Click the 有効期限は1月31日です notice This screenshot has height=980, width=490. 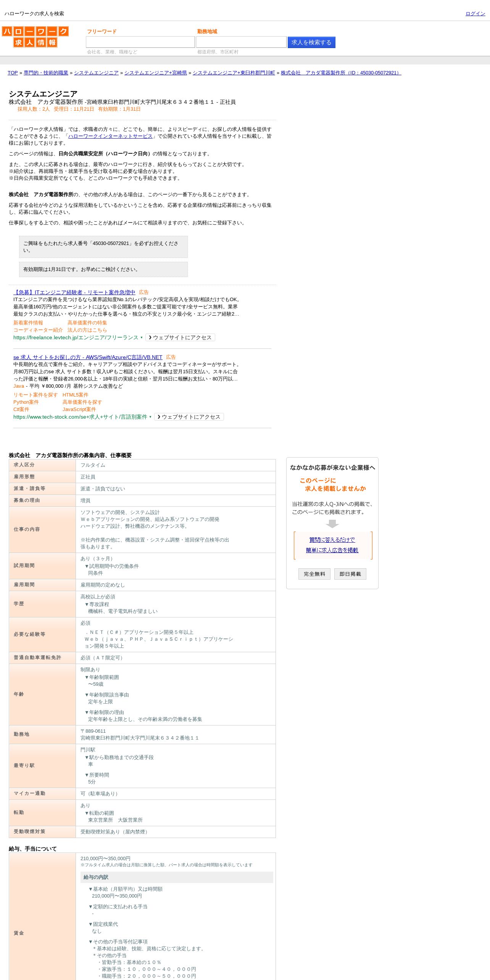103,269
